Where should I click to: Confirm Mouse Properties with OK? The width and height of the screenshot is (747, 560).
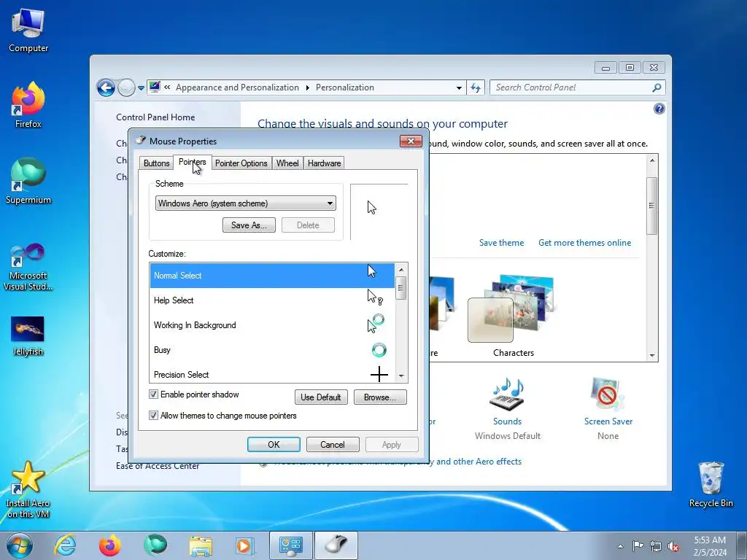pos(274,445)
